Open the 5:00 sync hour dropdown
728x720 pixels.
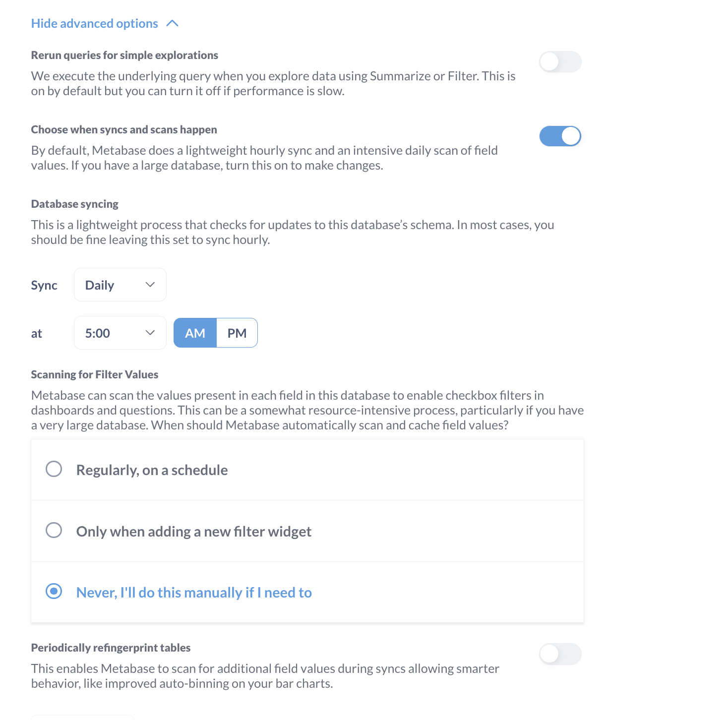click(x=120, y=333)
